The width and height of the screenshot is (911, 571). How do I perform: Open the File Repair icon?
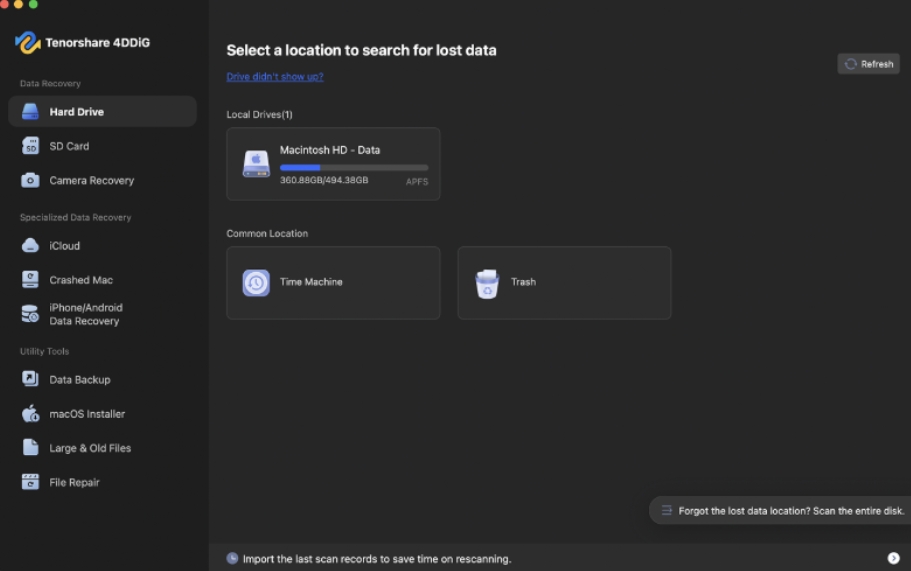tap(30, 482)
